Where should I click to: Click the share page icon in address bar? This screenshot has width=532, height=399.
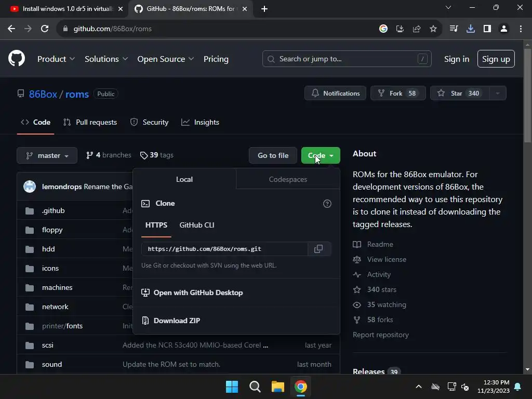pos(417,29)
